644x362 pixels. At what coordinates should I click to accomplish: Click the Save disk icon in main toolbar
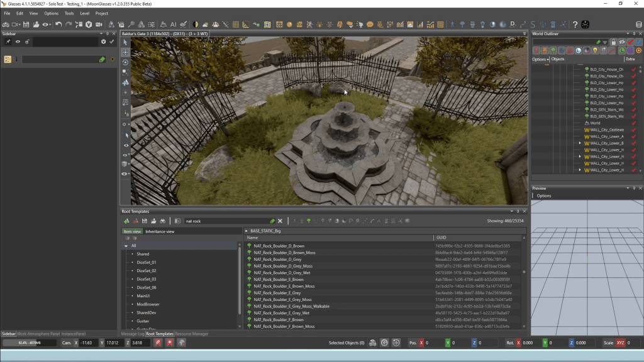(x=26, y=25)
